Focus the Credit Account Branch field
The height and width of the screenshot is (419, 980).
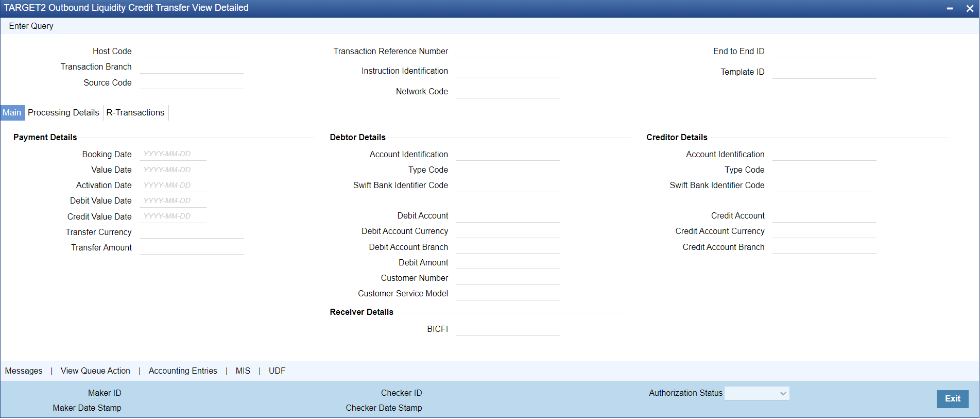(x=824, y=247)
